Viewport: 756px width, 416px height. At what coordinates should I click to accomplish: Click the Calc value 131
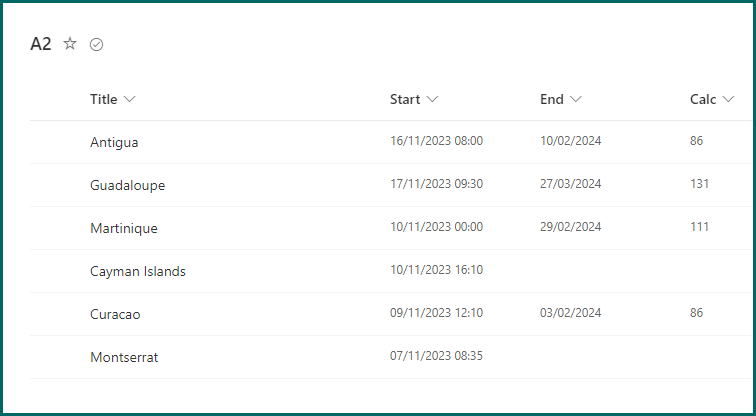[x=699, y=184]
